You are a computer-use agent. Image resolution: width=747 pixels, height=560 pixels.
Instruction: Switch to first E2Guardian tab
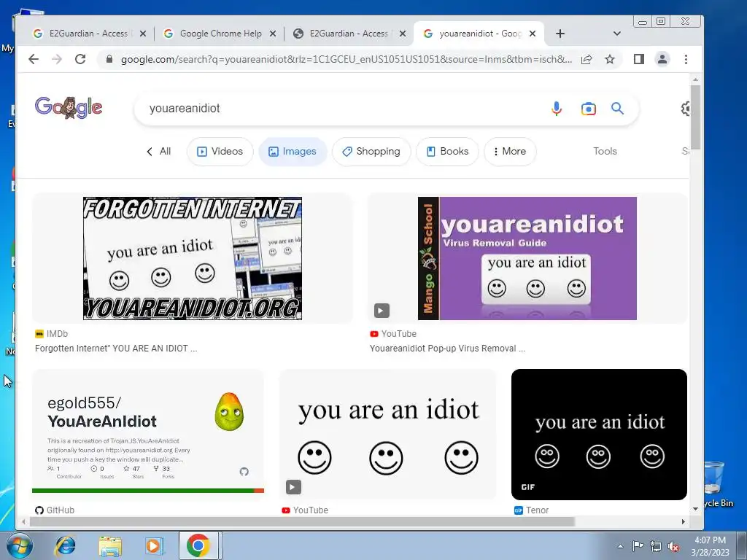88,34
